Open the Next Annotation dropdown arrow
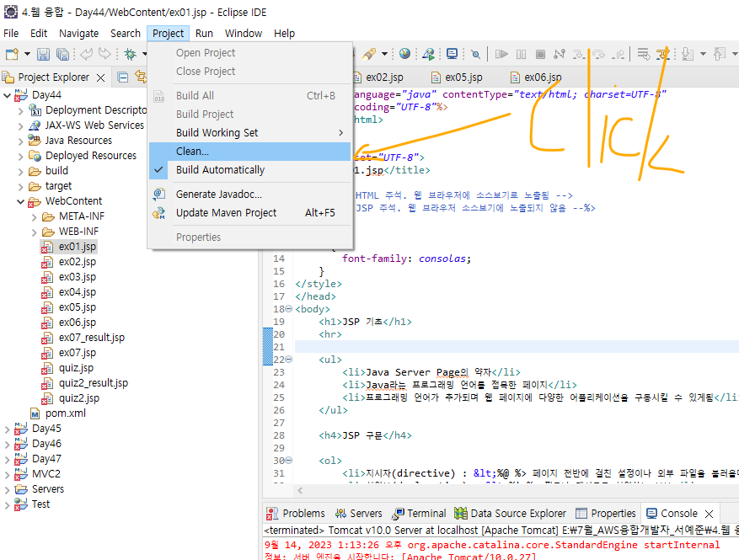 [703, 54]
